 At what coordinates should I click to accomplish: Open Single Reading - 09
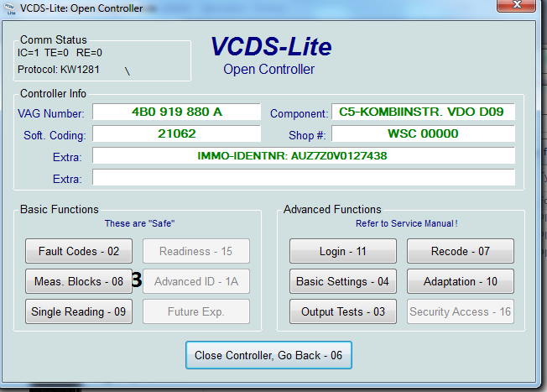(79, 311)
